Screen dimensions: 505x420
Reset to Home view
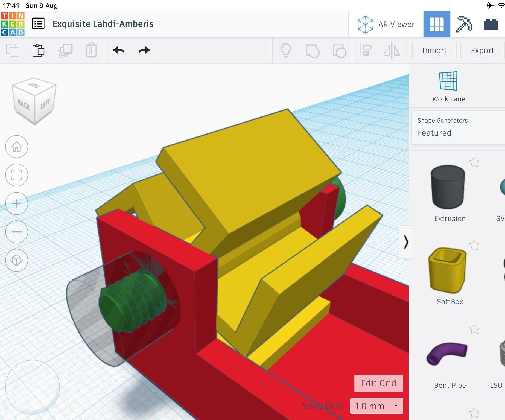17,147
